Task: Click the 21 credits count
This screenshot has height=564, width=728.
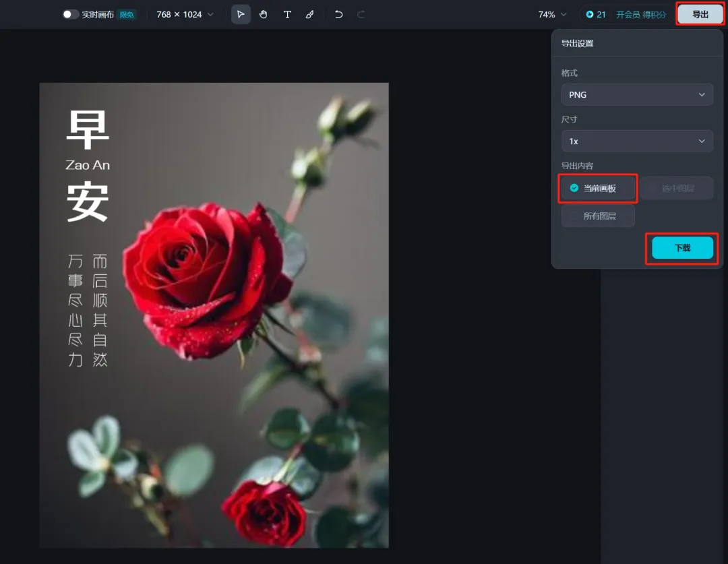Action: coord(601,14)
